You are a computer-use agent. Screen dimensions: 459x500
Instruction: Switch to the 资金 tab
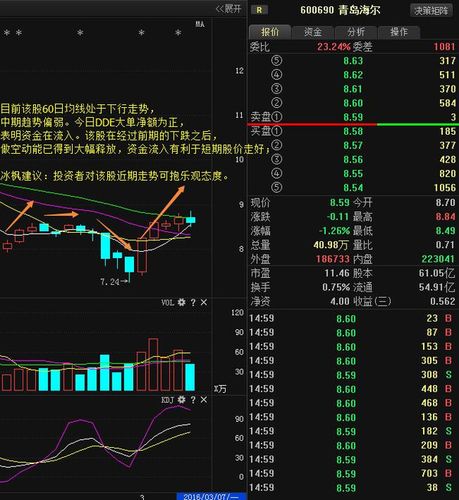coord(313,32)
